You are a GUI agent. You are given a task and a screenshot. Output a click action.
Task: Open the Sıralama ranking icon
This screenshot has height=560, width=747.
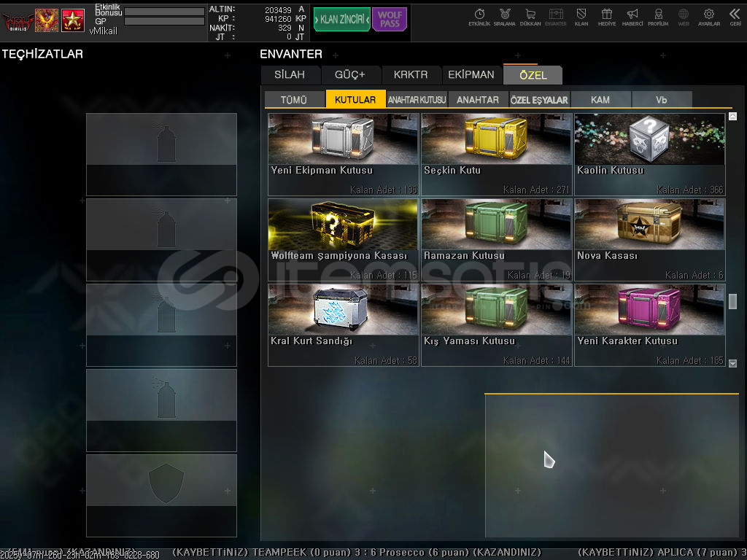[505, 17]
